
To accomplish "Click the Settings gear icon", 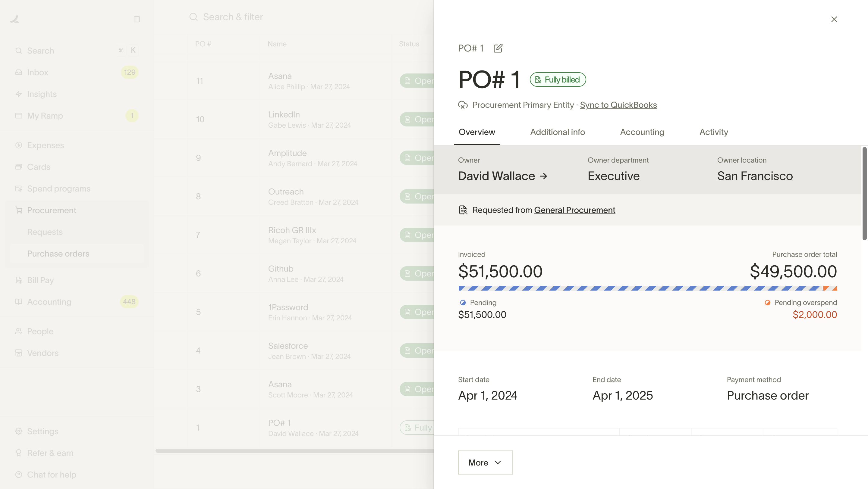I will click(x=19, y=431).
